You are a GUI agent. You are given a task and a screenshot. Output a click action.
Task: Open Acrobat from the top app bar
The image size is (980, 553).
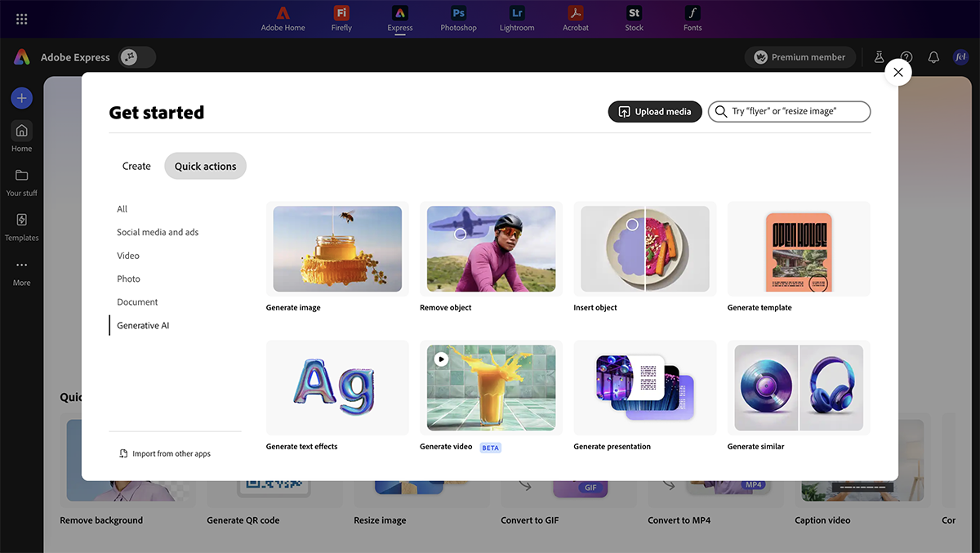pyautogui.click(x=576, y=18)
